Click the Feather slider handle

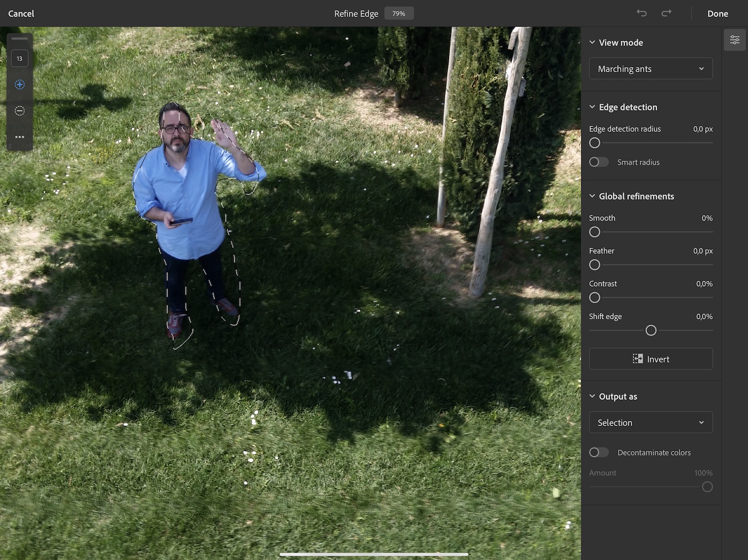pos(595,265)
